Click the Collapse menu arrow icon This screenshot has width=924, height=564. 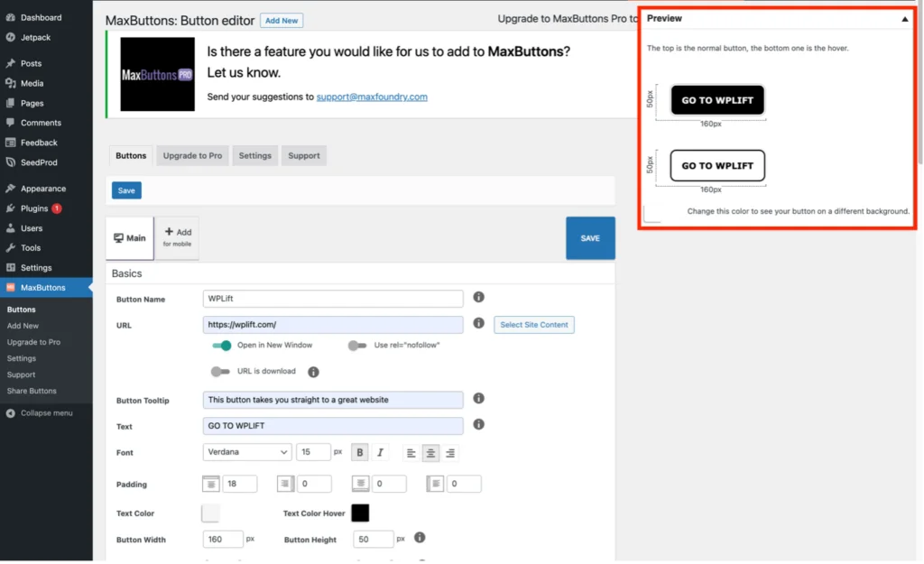[11, 413]
